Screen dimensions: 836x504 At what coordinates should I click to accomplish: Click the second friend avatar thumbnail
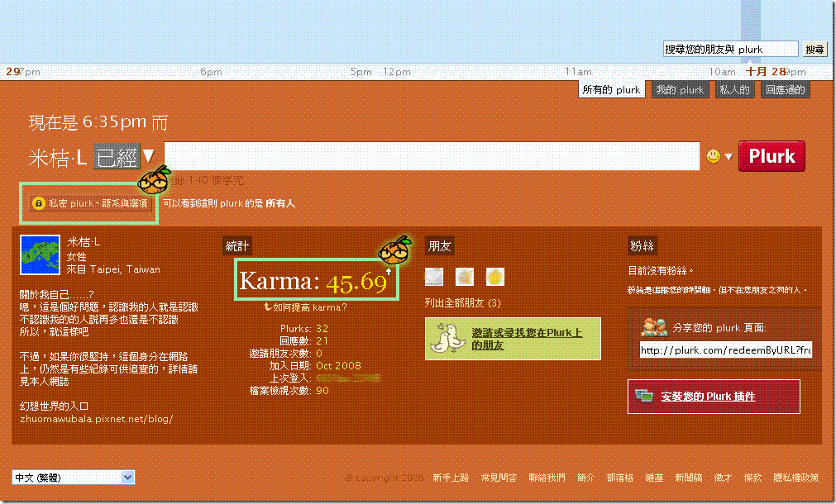click(x=465, y=277)
